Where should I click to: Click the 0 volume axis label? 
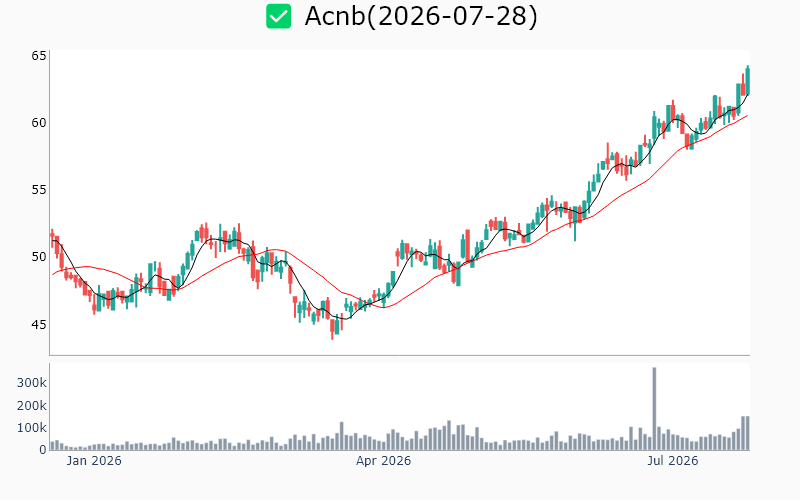click(x=43, y=450)
